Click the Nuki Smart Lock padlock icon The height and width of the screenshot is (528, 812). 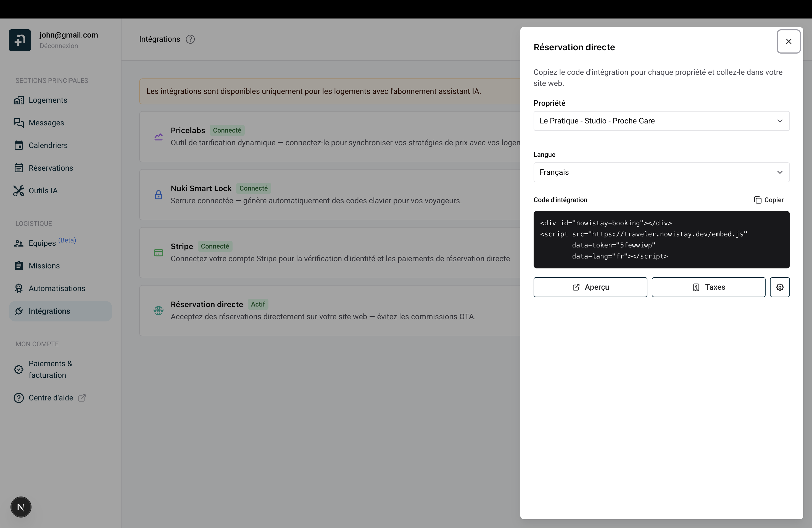(x=158, y=195)
